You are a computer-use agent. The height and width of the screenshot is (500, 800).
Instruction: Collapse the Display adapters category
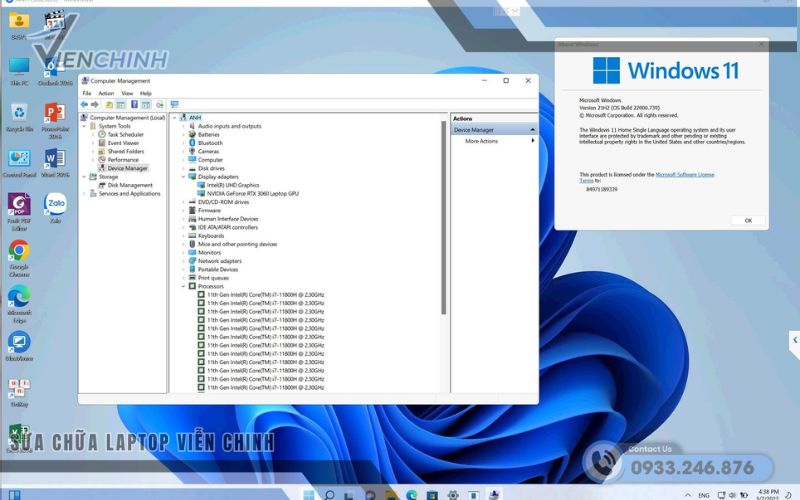click(x=184, y=177)
